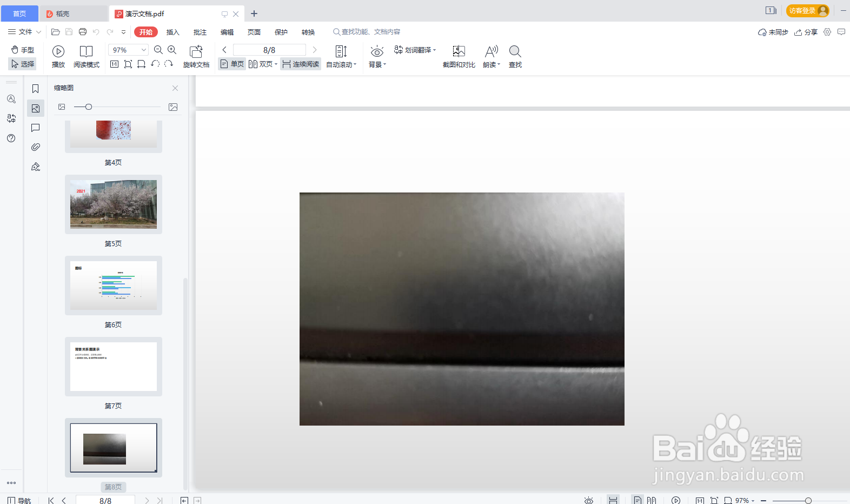
Task: Open the bookmark panel icon
Action: [36, 89]
